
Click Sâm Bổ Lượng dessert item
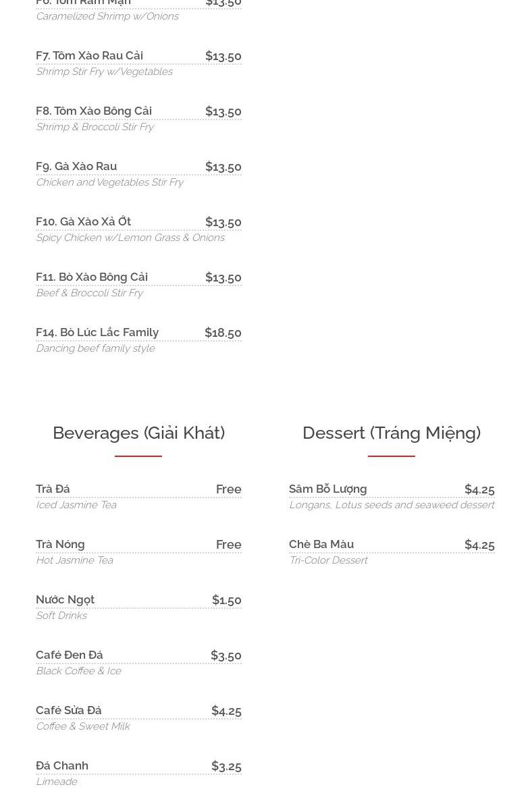pyautogui.click(x=327, y=489)
